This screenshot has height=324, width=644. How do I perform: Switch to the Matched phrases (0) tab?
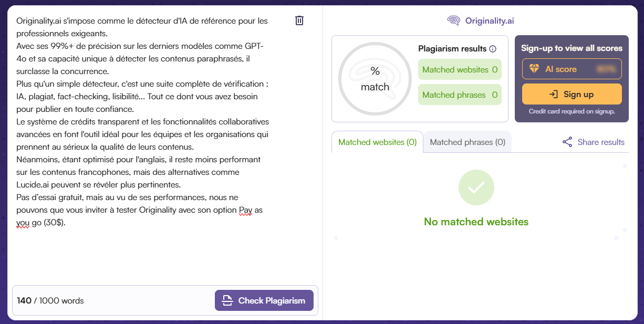coord(468,142)
